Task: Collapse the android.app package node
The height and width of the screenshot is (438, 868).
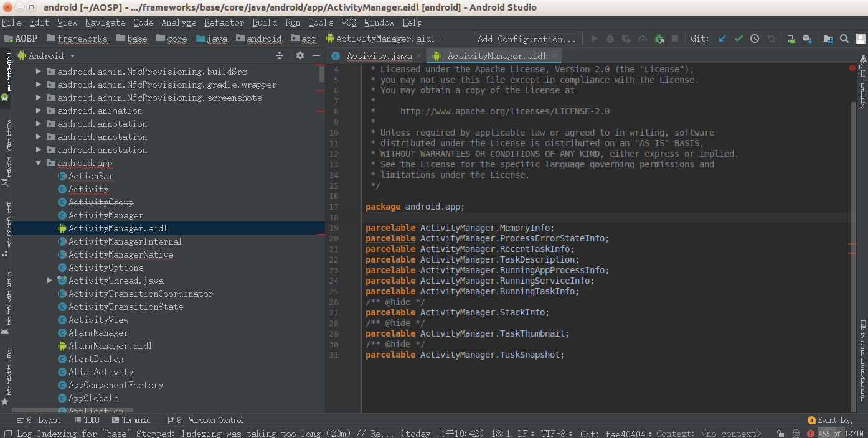Action: (x=39, y=163)
